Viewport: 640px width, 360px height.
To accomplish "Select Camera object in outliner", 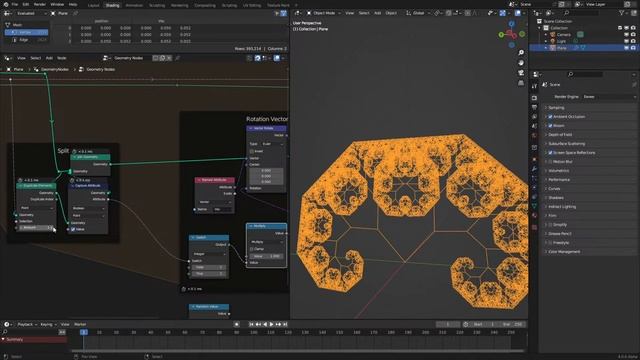I will 564,35.
